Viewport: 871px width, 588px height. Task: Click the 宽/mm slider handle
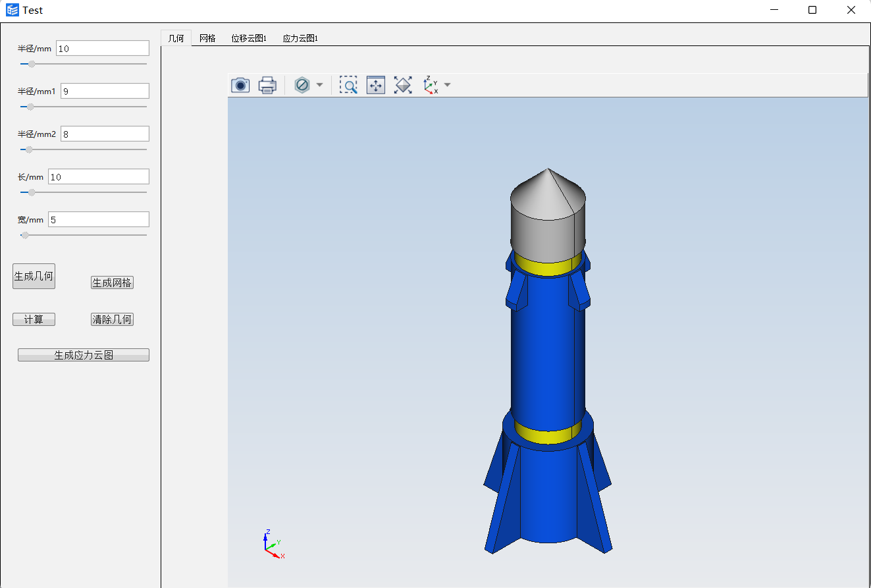coord(25,235)
